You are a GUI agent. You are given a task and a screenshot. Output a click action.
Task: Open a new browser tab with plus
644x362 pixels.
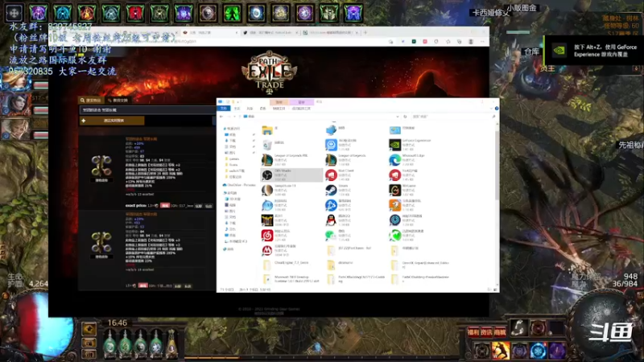click(365, 32)
